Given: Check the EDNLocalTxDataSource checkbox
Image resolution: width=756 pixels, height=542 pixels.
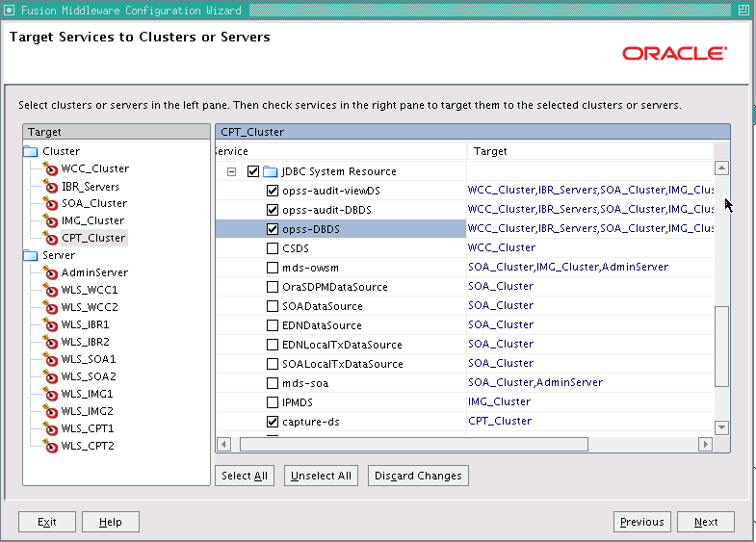Looking at the screenshot, I should click(273, 345).
